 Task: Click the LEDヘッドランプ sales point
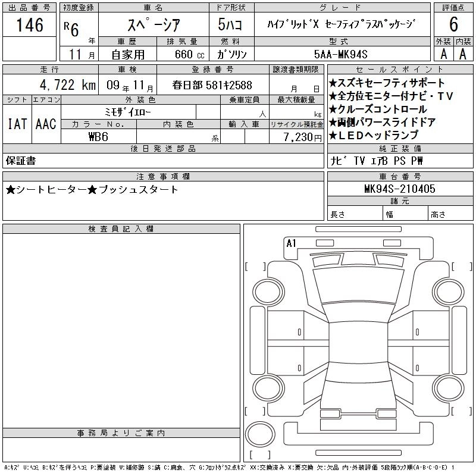[x=374, y=136]
